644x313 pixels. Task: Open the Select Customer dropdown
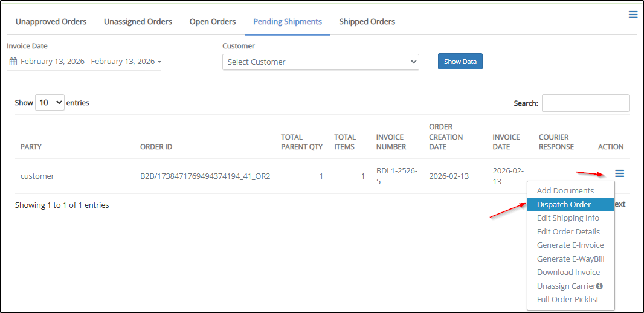tap(320, 62)
